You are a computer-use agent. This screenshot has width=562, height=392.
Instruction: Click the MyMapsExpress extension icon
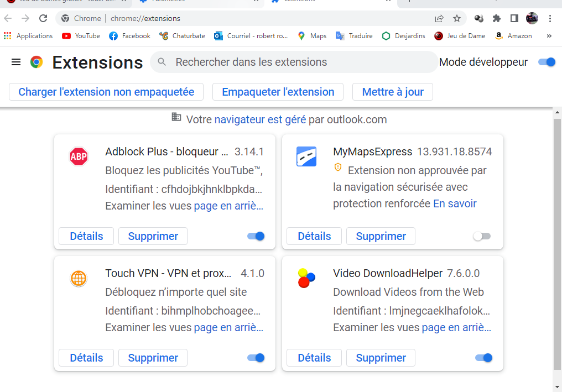(306, 156)
